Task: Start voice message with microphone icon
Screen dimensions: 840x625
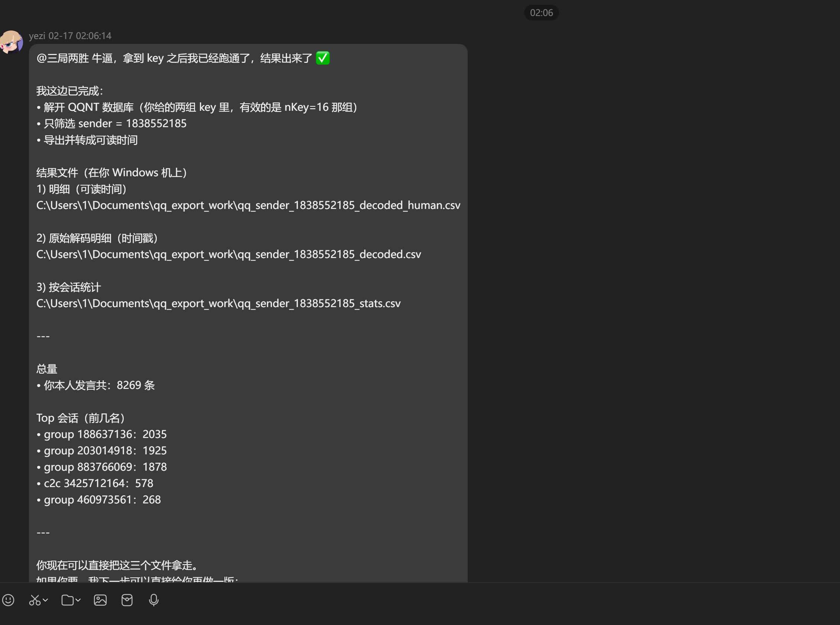Action: point(153,600)
